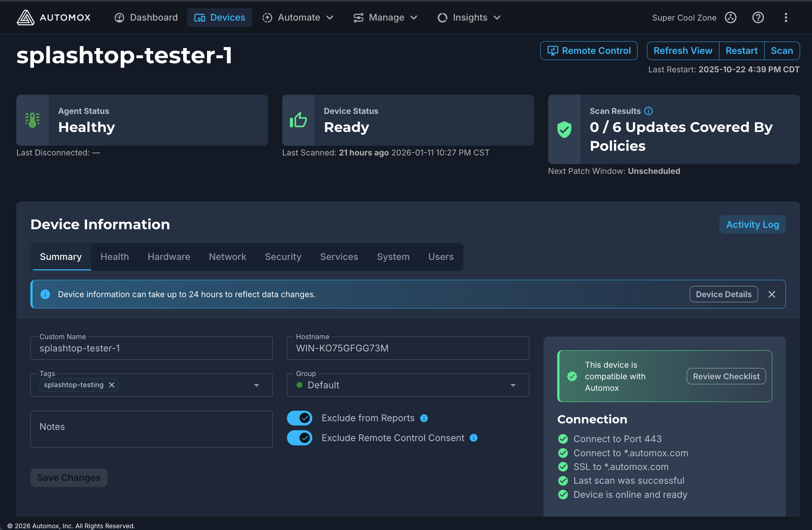Click the Agent Status thermometer icon
This screenshot has width=812, height=530.
[33, 120]
